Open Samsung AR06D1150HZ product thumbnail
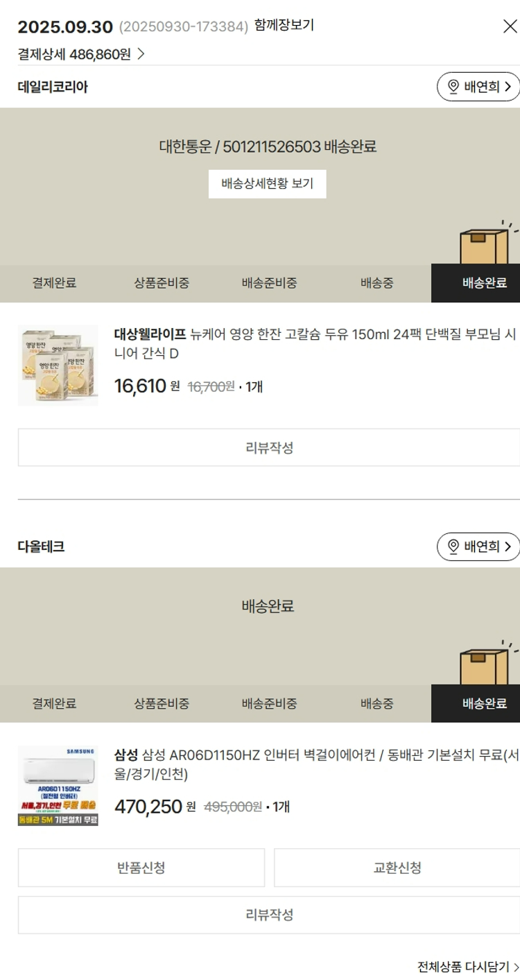 (58, 786)
